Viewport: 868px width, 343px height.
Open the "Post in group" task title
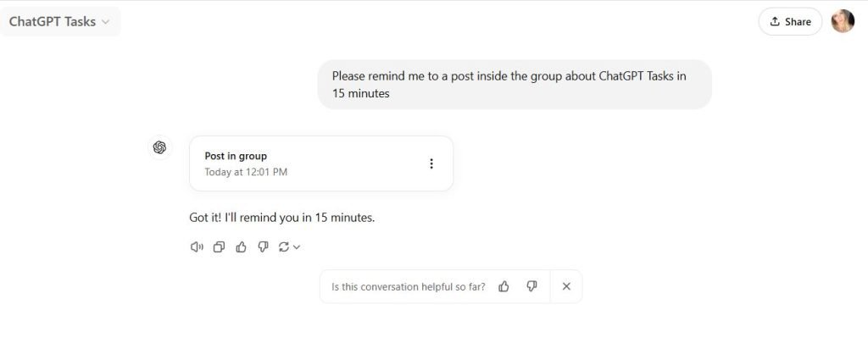tap(236, 156)
